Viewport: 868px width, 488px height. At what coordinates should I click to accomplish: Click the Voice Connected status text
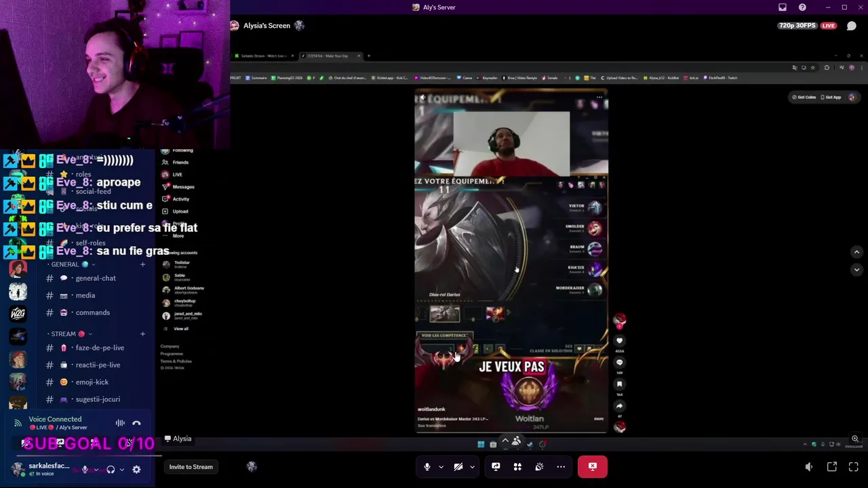55,420
